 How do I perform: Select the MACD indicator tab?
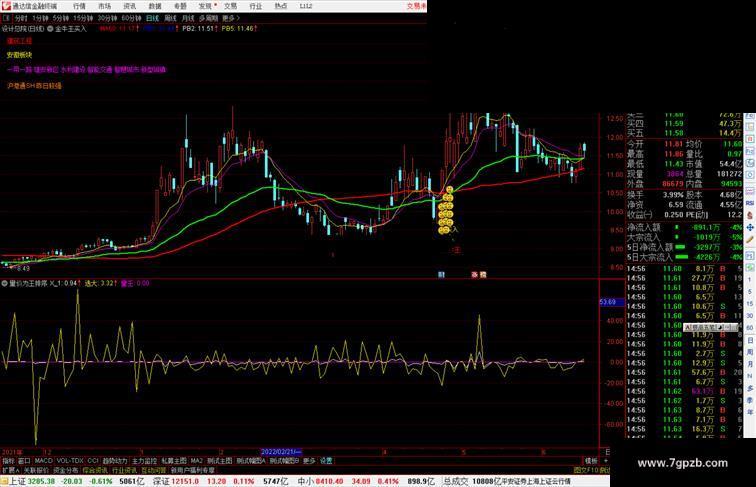(43, 461)
